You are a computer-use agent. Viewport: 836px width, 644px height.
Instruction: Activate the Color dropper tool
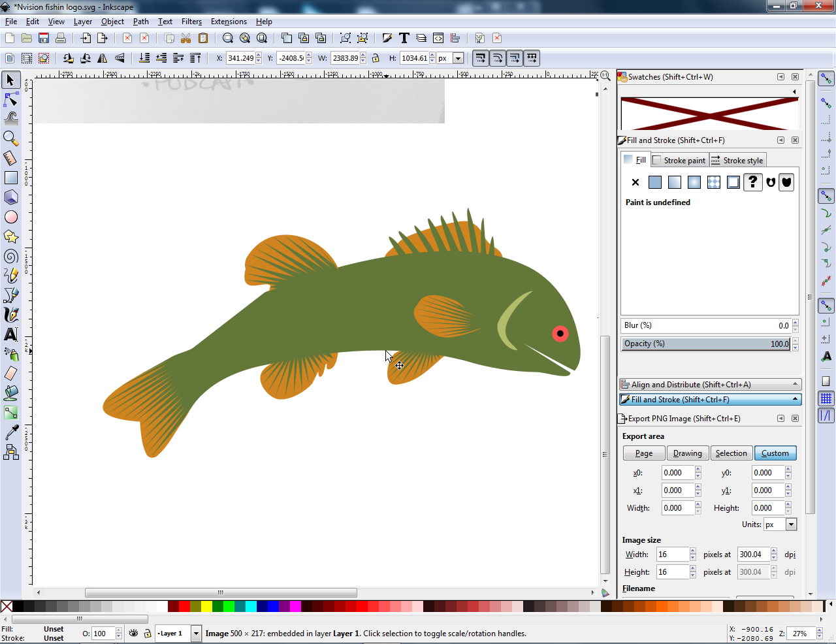tap(11, 432)
